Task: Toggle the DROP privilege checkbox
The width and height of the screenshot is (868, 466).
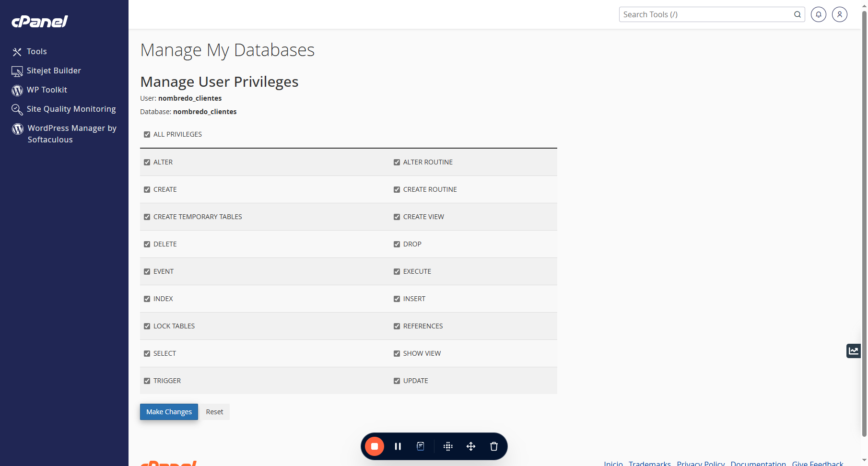Action: [397, 244]
